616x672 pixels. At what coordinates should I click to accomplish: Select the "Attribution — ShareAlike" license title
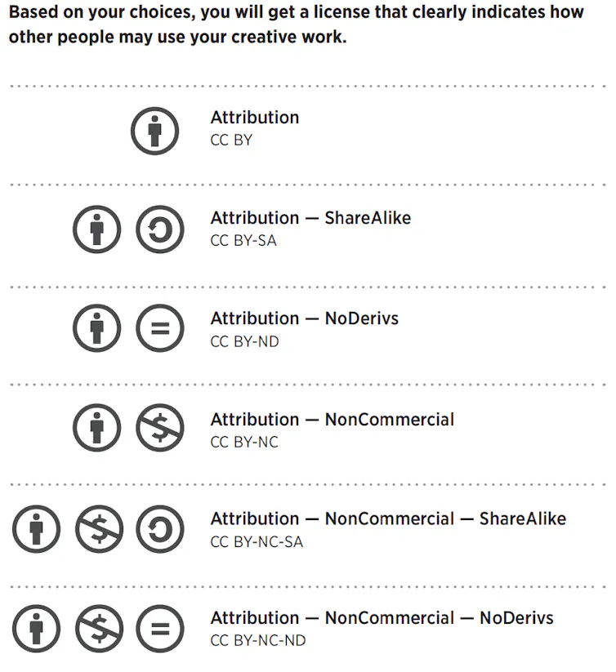310,218
